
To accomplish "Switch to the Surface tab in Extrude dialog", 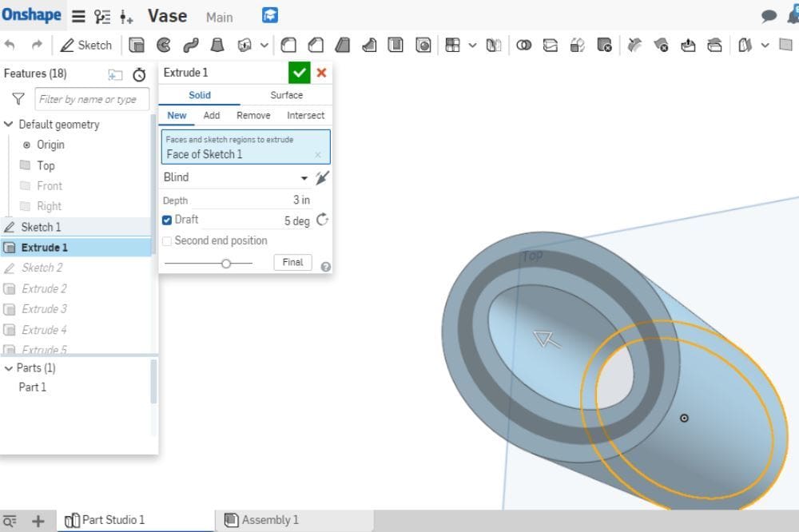I will pos(285,94).
